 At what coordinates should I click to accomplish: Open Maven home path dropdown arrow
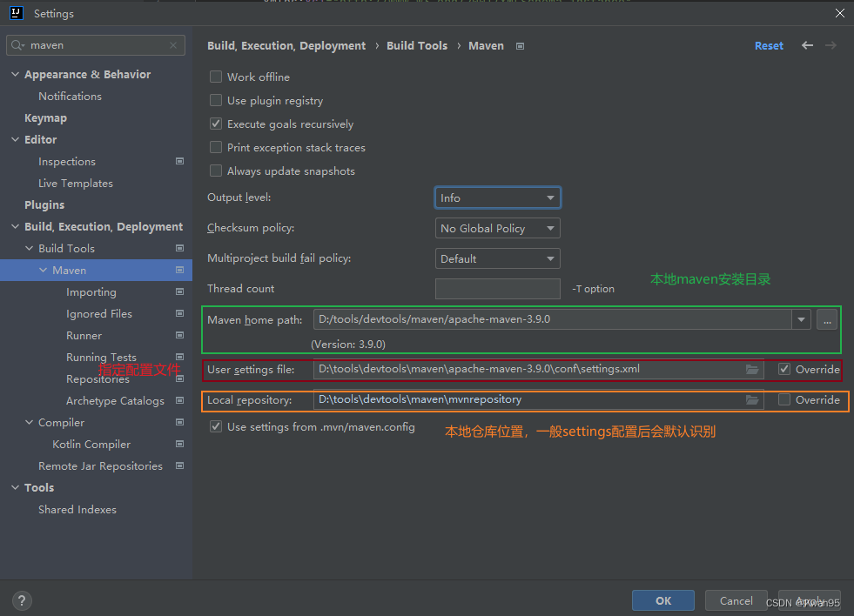pyautogui.click(x=801, y=319)
